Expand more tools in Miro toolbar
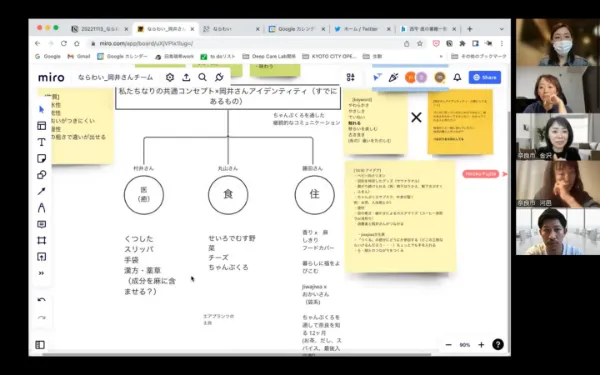 coord(42,273)
